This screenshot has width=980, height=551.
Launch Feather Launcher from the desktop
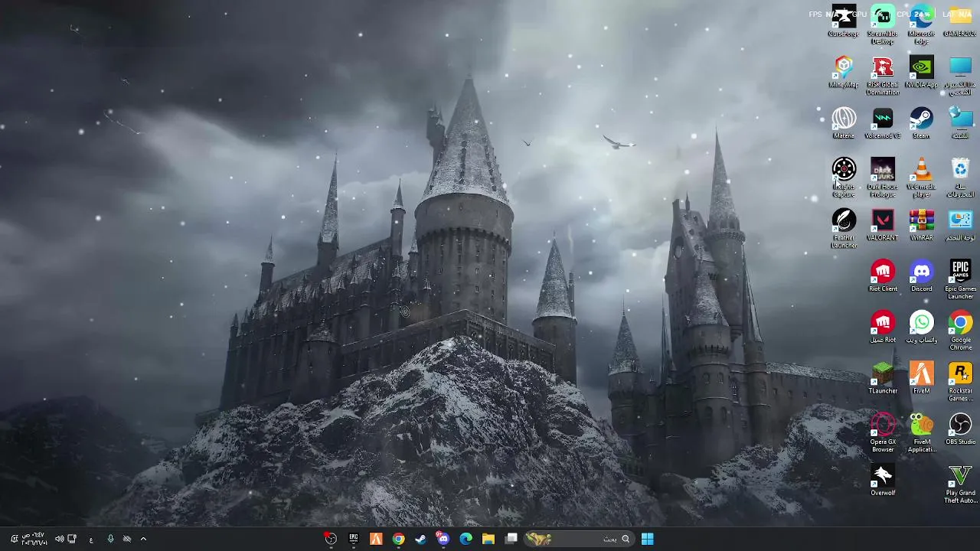(x=844, y=229)
